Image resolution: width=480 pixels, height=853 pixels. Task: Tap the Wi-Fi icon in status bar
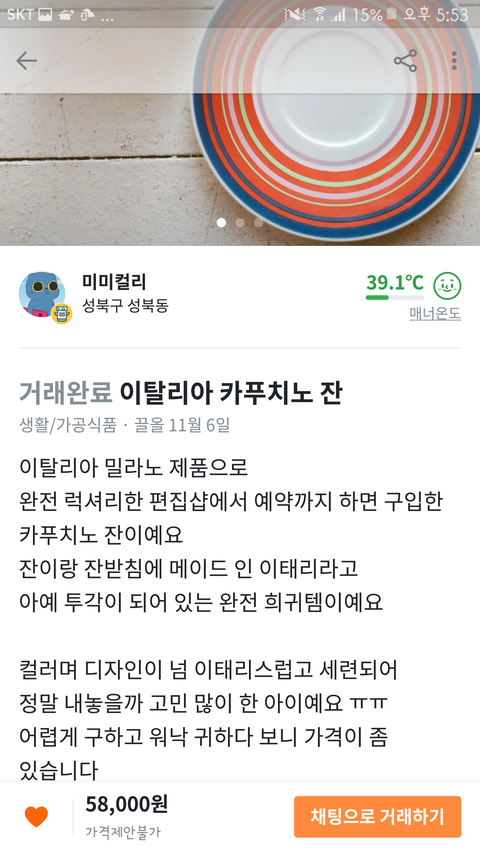[x=319, y=15]
